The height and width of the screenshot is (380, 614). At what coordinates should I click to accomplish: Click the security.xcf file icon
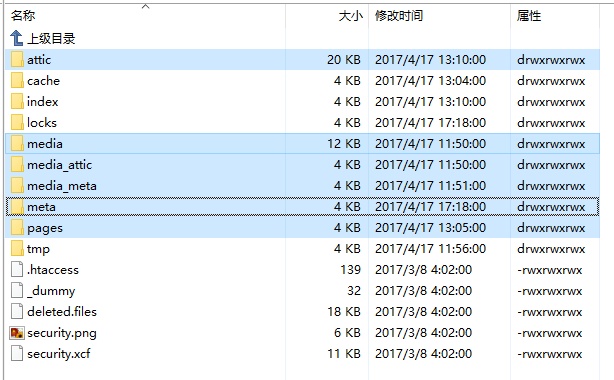[x=17, y=354]
